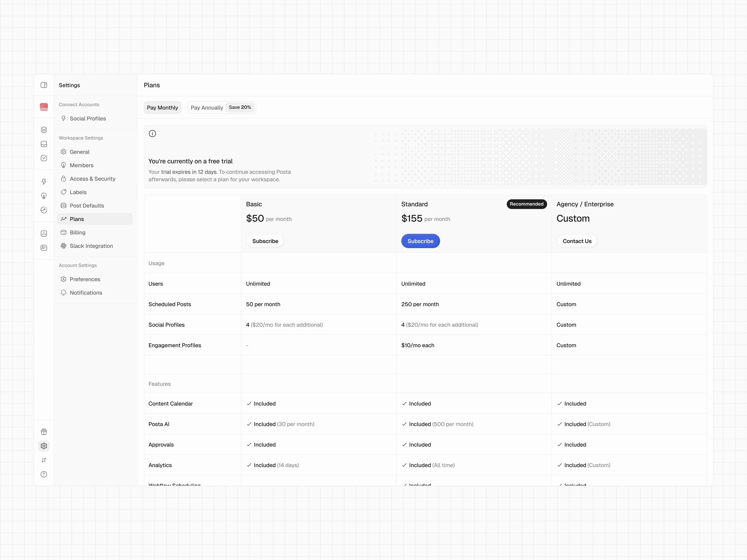Open the bar chart analytics icon
Image resolution: width=747 pixels, height=560 pixels.
[x=44, y=234]
